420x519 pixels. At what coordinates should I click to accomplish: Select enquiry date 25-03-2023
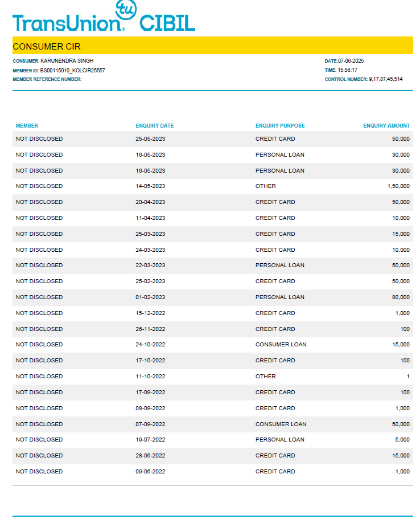150,234
